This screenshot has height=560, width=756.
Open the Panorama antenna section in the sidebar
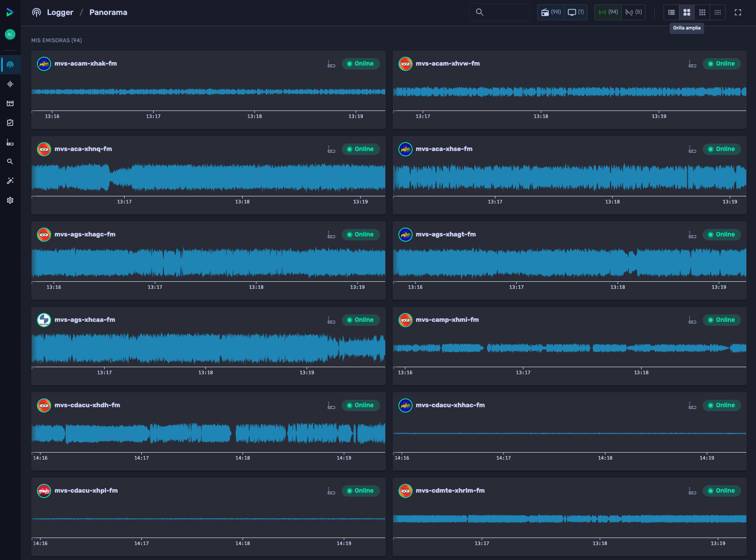point(10,65)
